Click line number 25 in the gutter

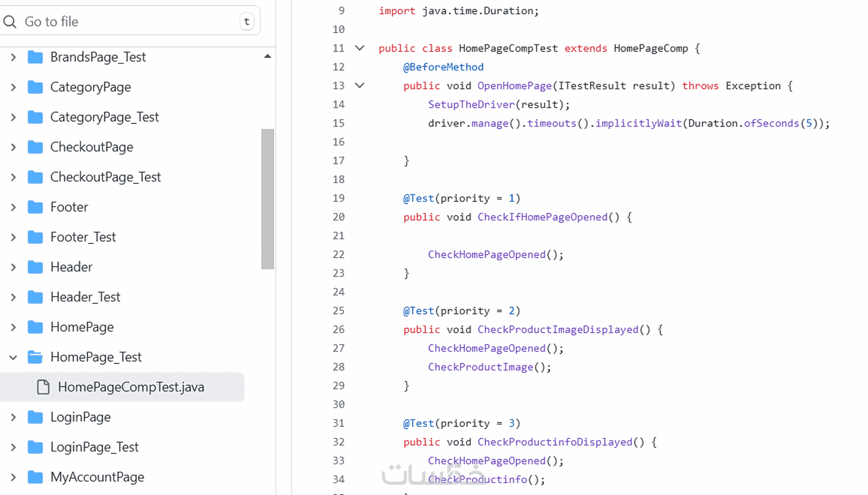(339, 311)
